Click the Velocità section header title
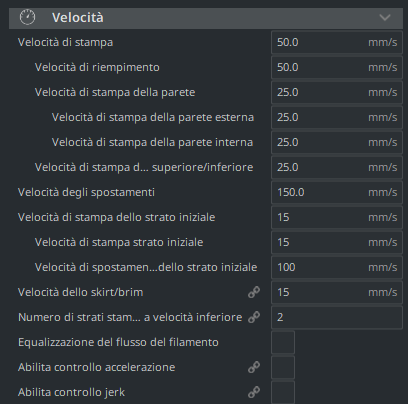The image size is (408, 404). pos(78,18)
